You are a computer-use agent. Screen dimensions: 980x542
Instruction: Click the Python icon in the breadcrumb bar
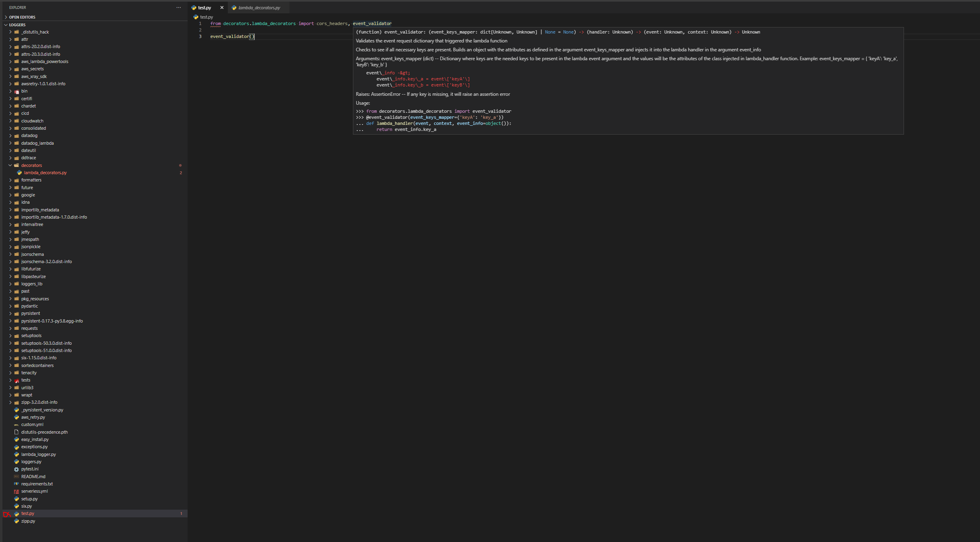(195, 17)
